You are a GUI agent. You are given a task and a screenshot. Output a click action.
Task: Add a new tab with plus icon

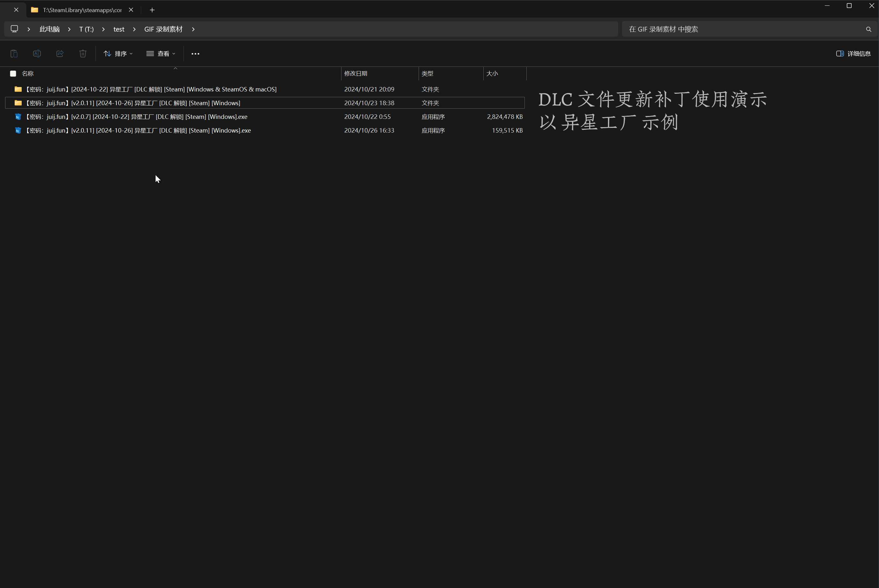(152, 10)
